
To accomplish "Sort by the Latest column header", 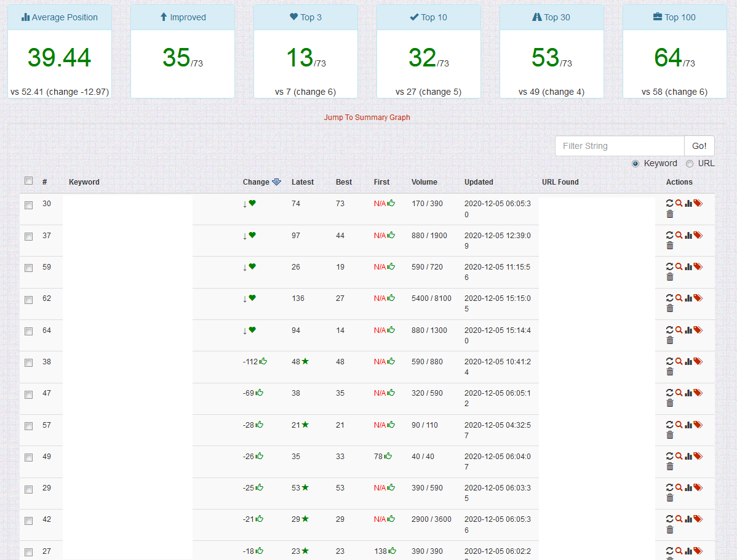I will point(302,182).
